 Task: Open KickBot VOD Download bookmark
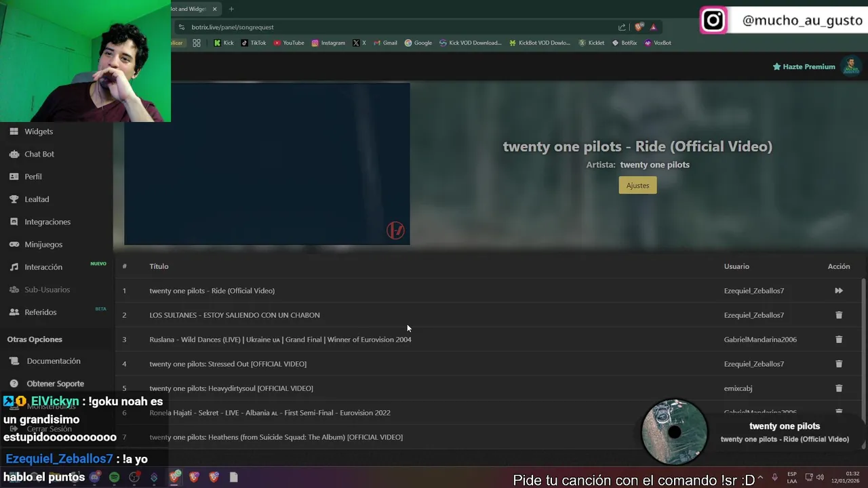point(539,43)
